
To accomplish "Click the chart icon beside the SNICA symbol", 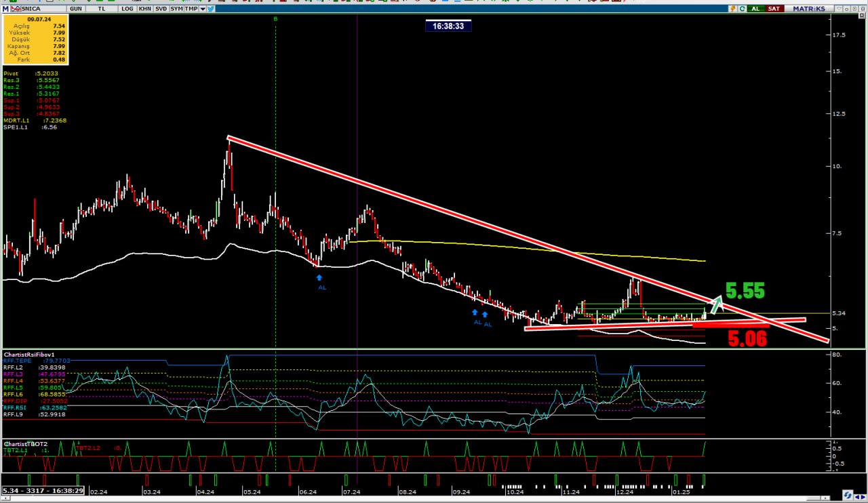I will [x=17, y=8].
